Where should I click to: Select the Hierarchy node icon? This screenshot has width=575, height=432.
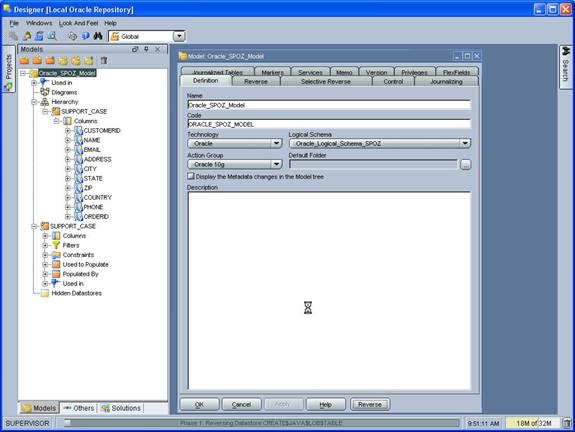pyautogui.click(x=45, y=102)
